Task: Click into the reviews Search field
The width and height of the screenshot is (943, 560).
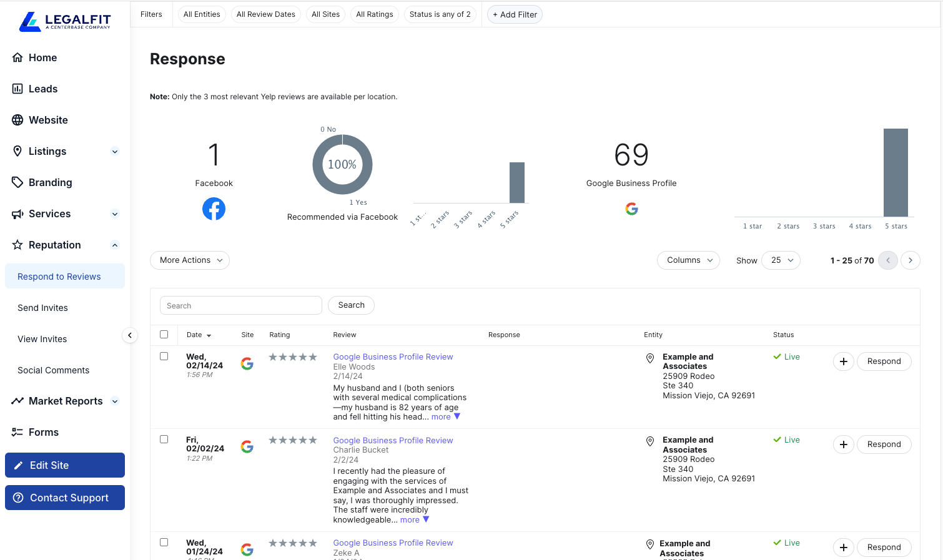Action: point(241,305)
